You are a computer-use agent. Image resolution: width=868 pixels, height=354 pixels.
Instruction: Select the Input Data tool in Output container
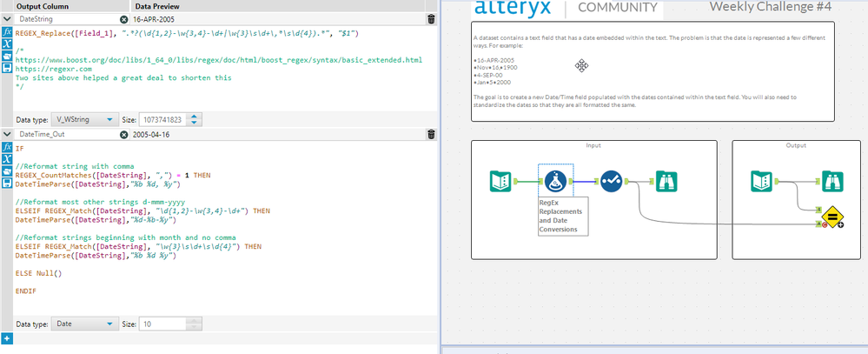pyautogui.click(x=762, y=181)
